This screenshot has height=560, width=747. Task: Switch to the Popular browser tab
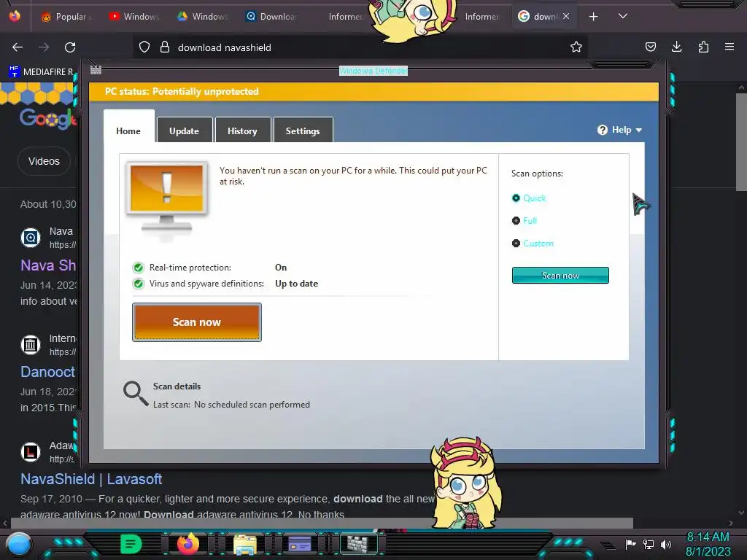(x=66, y=17)
